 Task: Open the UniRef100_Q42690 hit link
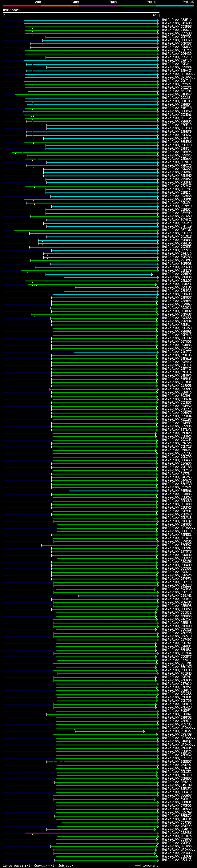pyautogui.click(x=176, y=23)
